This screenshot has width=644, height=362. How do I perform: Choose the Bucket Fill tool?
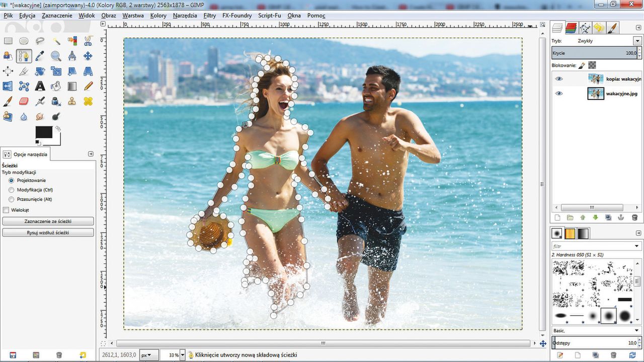[x=56, y=86]
